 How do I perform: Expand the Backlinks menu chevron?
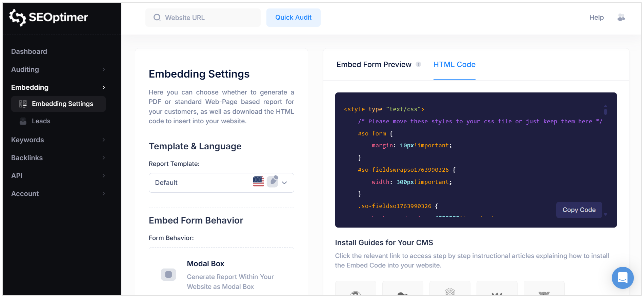(x=104, y=158)
